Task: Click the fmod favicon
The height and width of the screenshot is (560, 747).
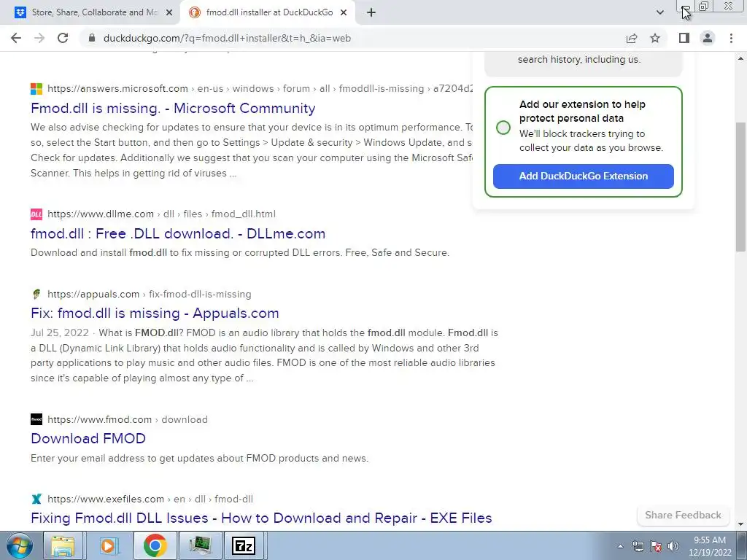Action: pyautogui.click(x=36, y=419)
